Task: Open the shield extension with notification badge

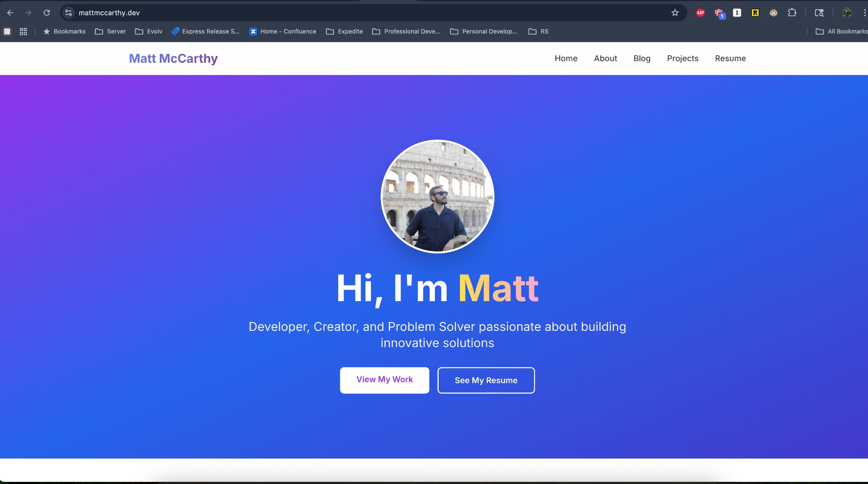Action: [718, 12]
